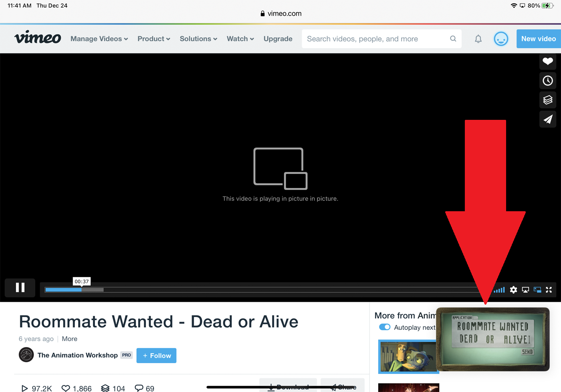Image resolution: width=561 pixels, height=392 pixels.
Task: Add video to Watch Later clock
Action: click(x=548, y=81)
